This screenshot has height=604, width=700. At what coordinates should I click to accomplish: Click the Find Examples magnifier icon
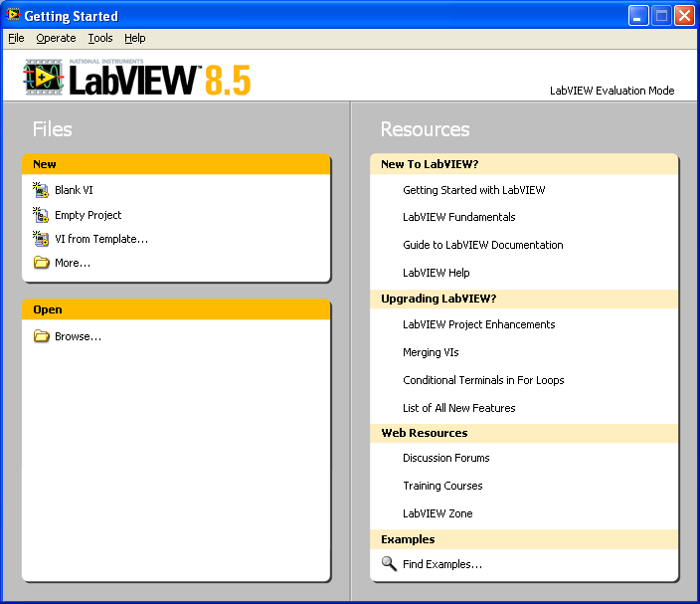pyautogui.click(x=389, y=564)
